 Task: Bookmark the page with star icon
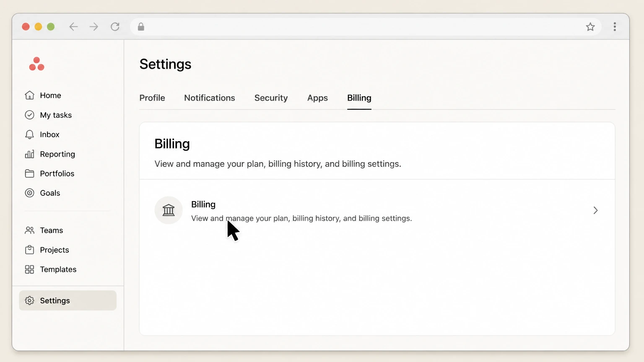590,27
